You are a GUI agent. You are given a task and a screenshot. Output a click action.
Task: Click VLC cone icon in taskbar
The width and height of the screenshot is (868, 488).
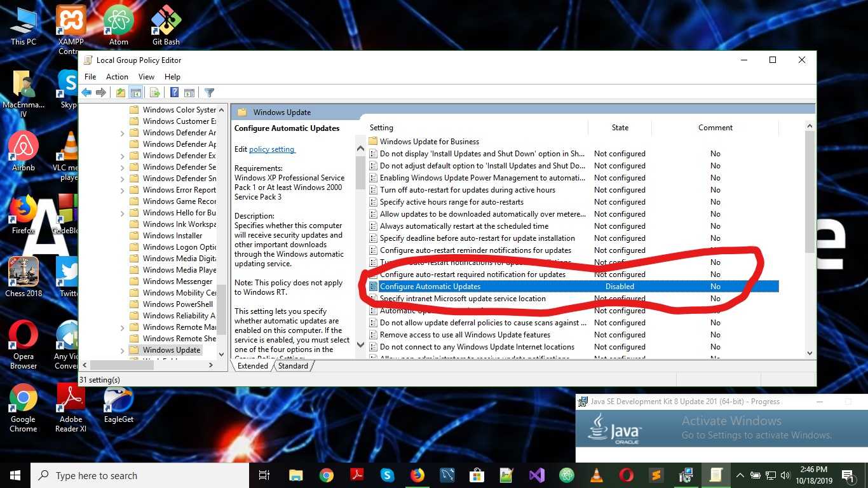pos(597,475)
